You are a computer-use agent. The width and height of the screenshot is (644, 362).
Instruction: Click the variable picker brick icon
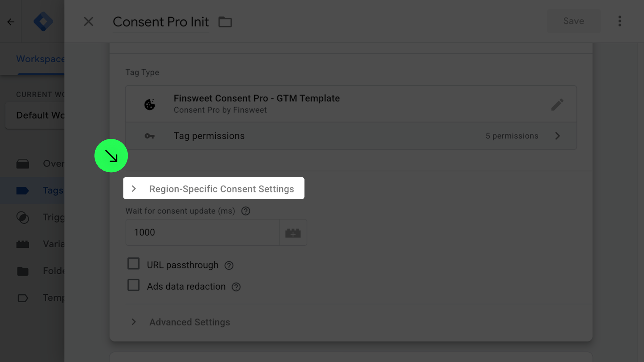coord(293,233)
